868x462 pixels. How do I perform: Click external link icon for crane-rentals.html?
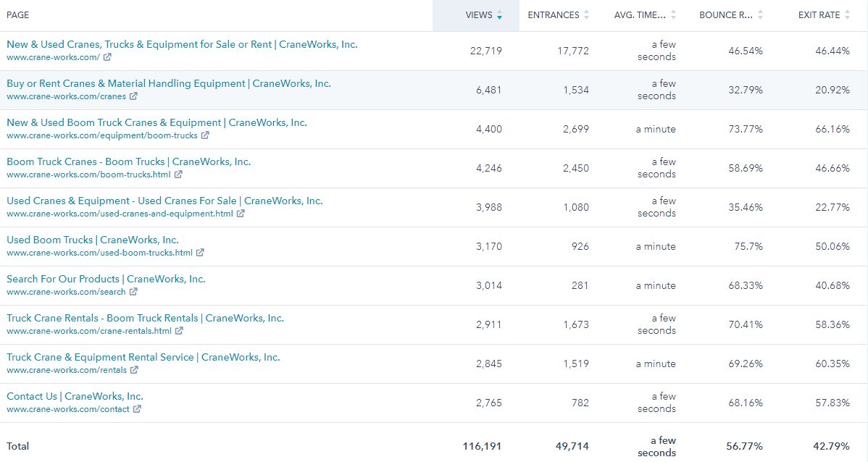179,331
